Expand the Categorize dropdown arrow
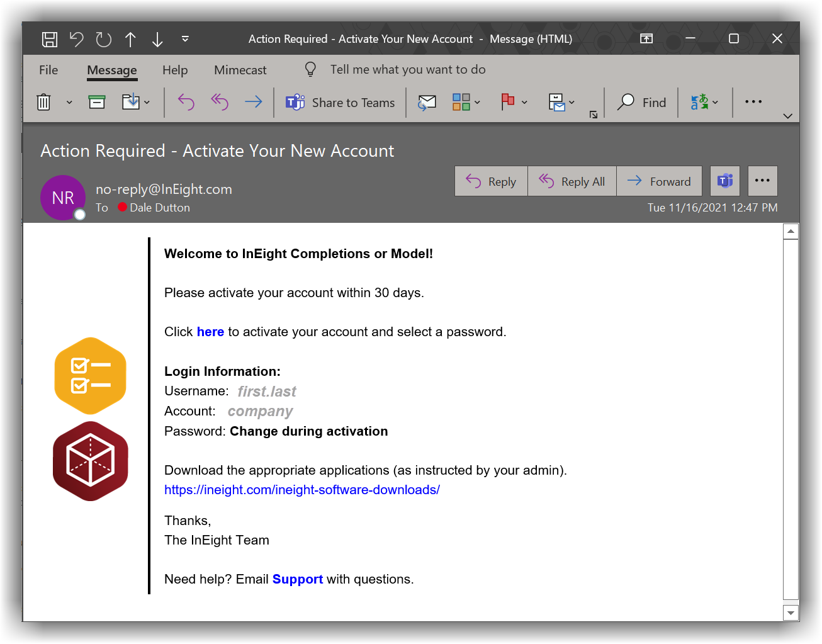The width and height of the screenshot is (822, 644). pos(478,102)
